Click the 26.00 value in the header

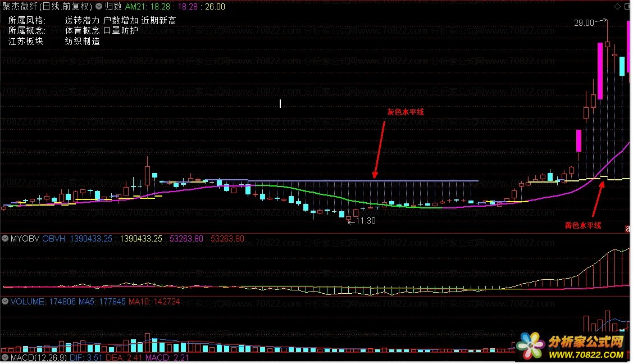(x=215, y=7)
